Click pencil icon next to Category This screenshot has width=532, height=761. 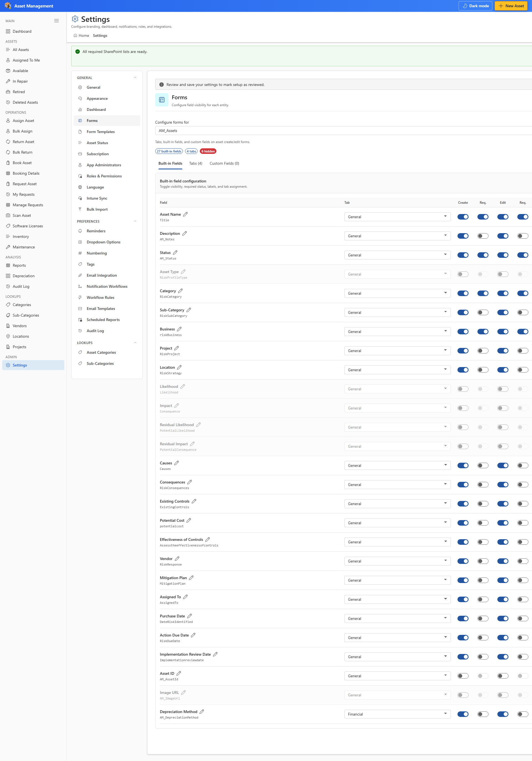pyautogui.click(x=181, y=291)
